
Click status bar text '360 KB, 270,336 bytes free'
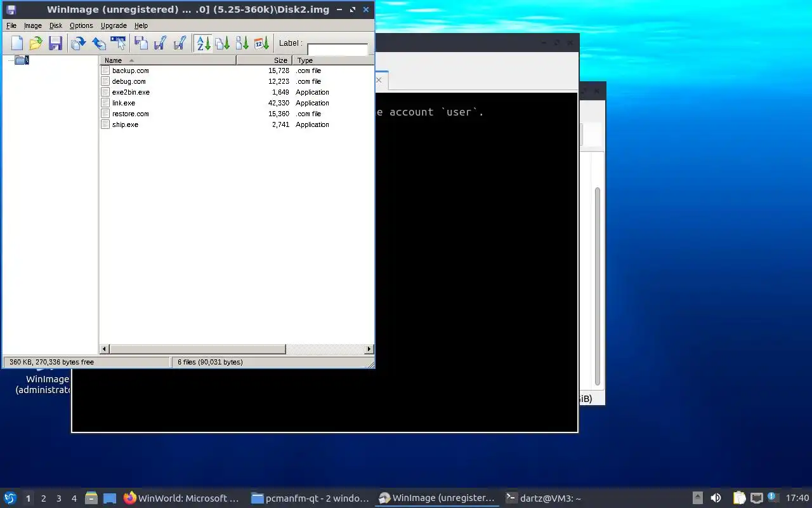(51, 362)
